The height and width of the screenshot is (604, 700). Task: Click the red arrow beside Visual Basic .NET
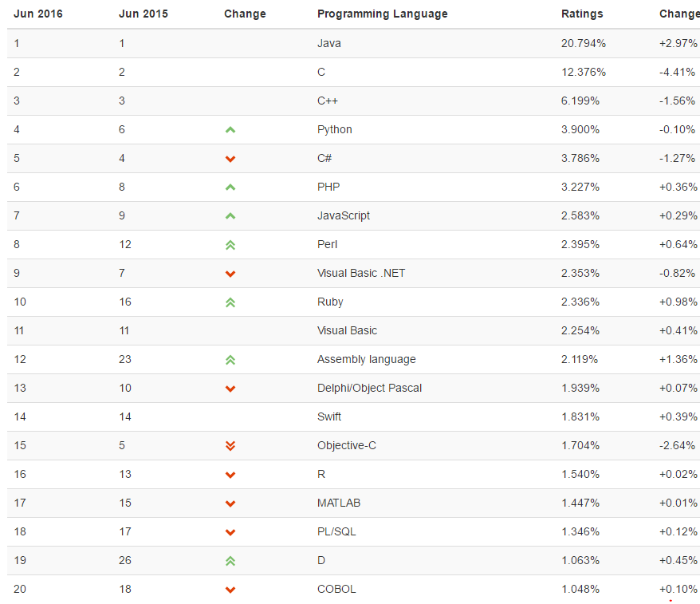(230, 274)
